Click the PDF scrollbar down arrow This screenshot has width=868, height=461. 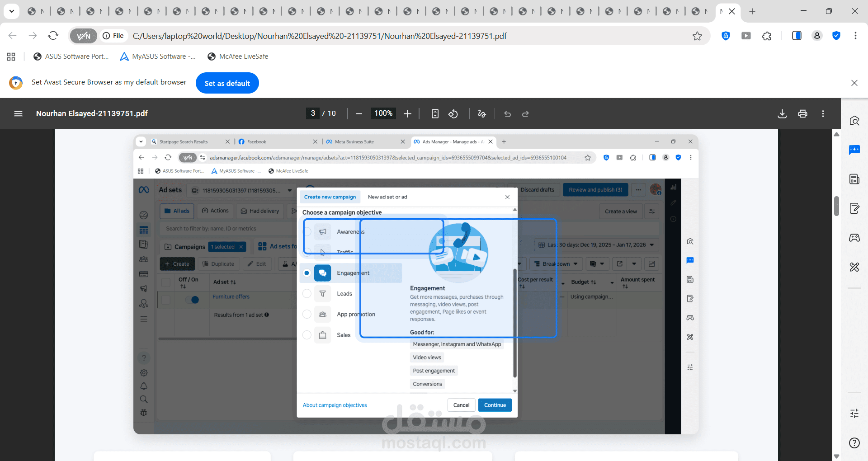pyautogui.click(x=836, y=456)
